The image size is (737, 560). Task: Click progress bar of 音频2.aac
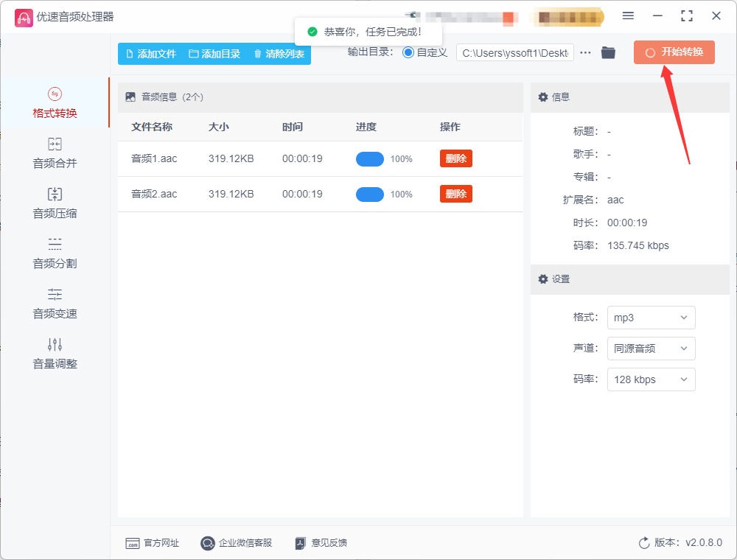coord(370,194)
